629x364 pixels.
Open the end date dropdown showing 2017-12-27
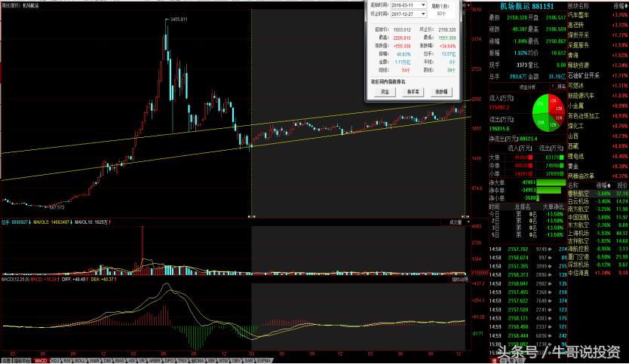(x=423, y=14)
